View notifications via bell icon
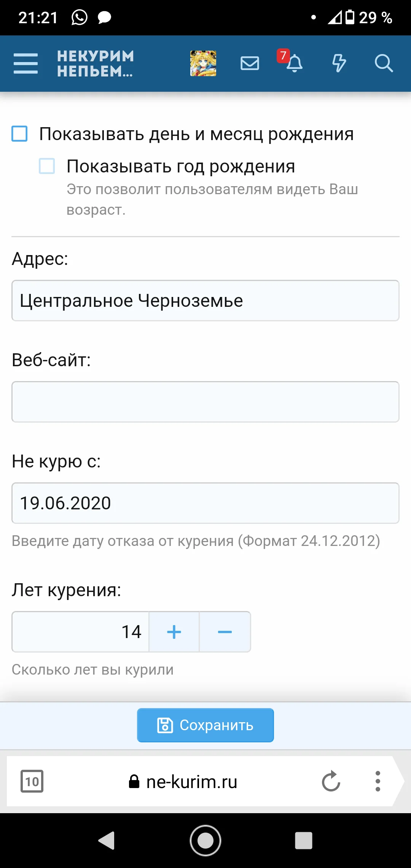The width and height of the screenshot is (411, 868). point(295,64)
